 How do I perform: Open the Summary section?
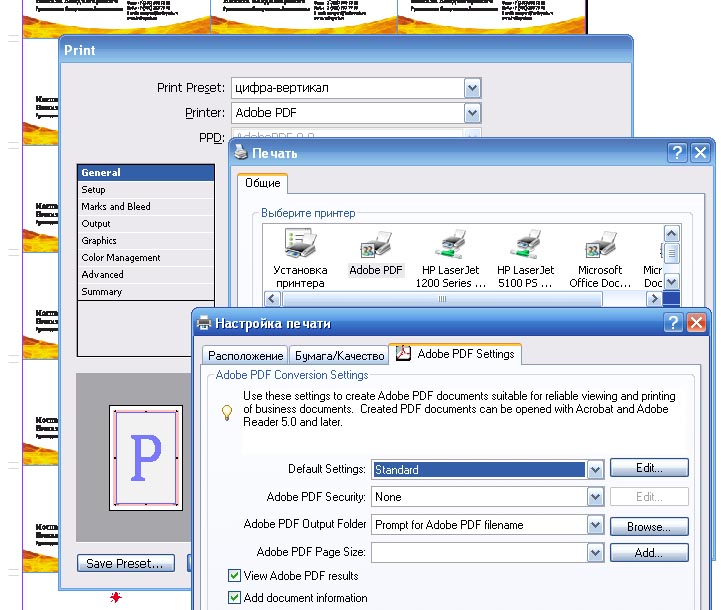(x=146, y=292)
